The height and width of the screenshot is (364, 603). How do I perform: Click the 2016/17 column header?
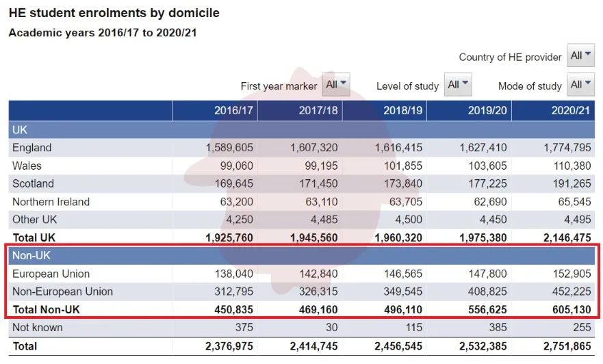[x=233, y=111]
